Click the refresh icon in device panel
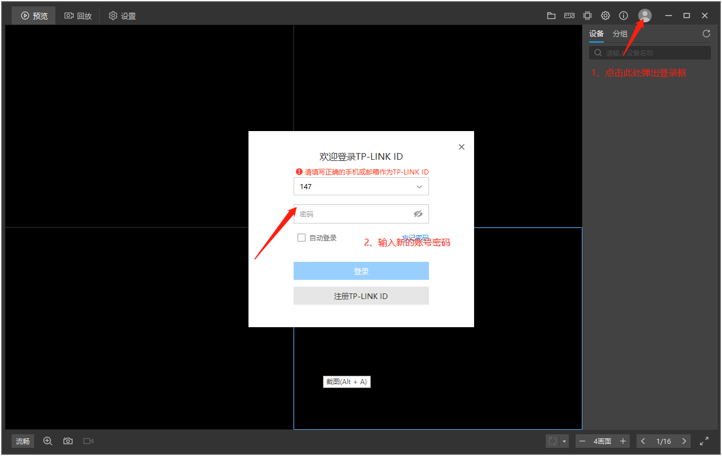 click(x=707, y=34)
